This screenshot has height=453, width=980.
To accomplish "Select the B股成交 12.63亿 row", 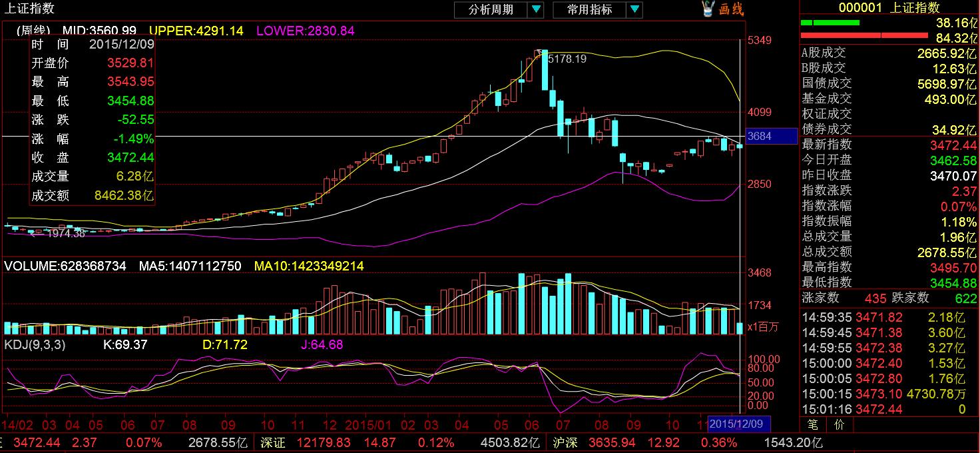I will tap(889, 68).
